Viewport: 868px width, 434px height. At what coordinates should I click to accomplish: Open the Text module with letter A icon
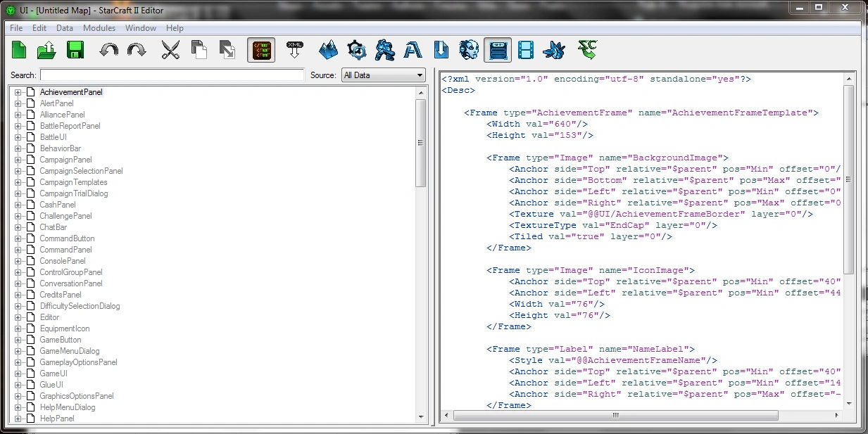coord(413,50)
